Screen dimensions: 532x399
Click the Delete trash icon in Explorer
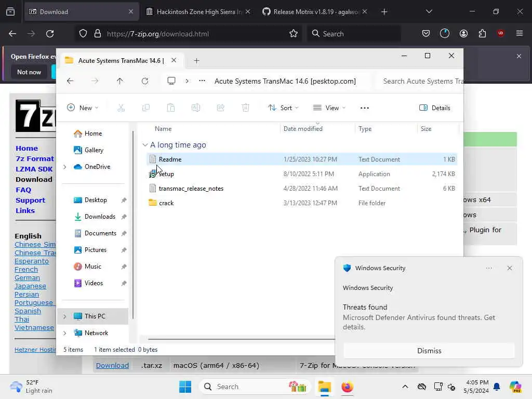click(246, 108)
